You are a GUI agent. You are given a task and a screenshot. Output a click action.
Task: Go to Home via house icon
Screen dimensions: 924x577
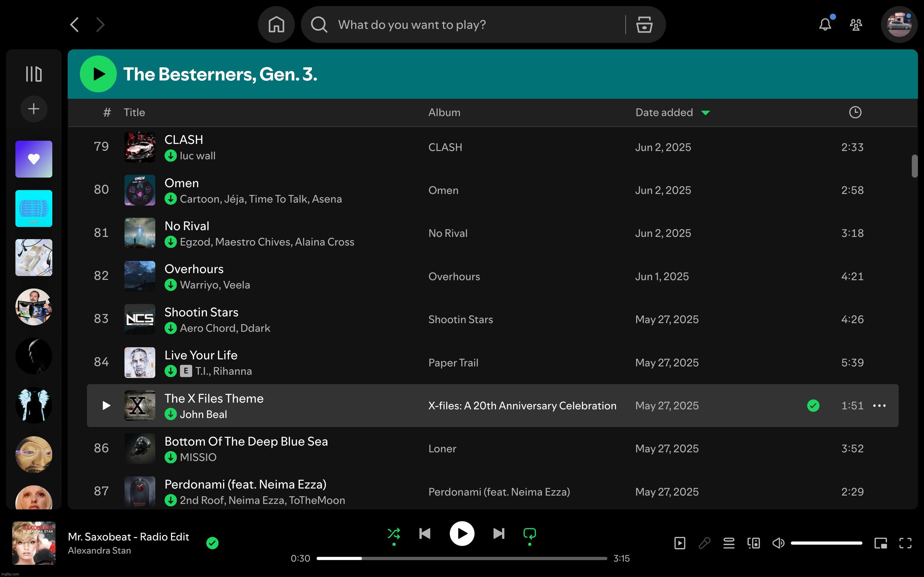click(276, 25)
